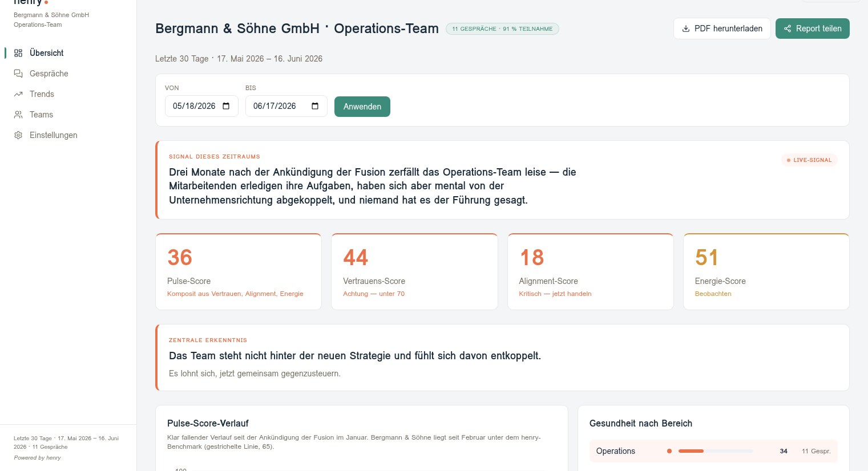This screenshot has height=471, width=868.
Task: Click the Live-Signal badge
Action: (x=809, y=160)
